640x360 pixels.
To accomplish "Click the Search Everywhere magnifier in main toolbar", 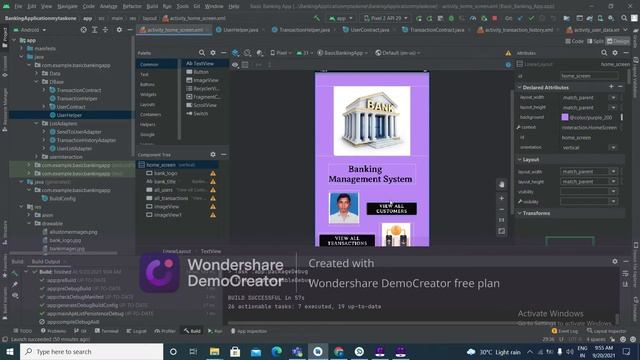I will 624,18.
